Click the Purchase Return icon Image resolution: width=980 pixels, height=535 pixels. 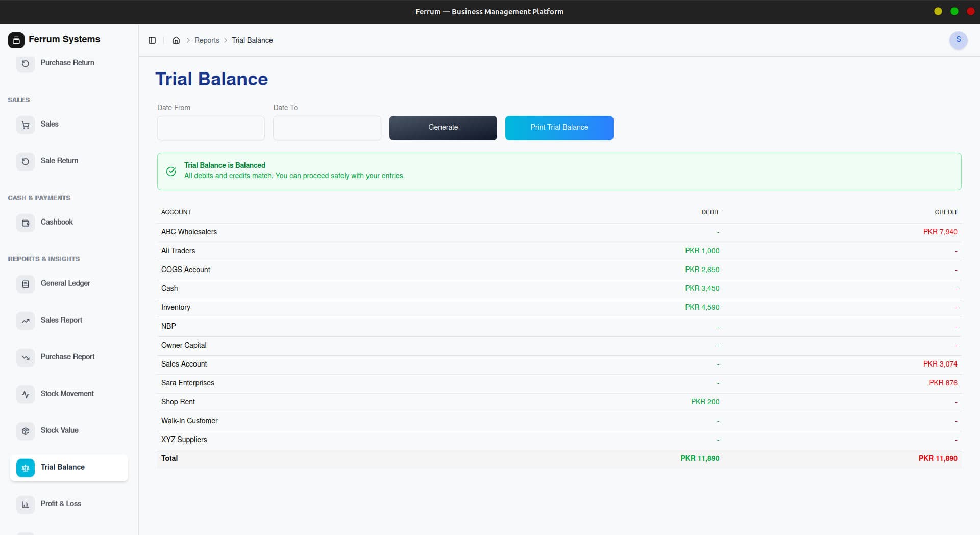(x=26, y=63)
